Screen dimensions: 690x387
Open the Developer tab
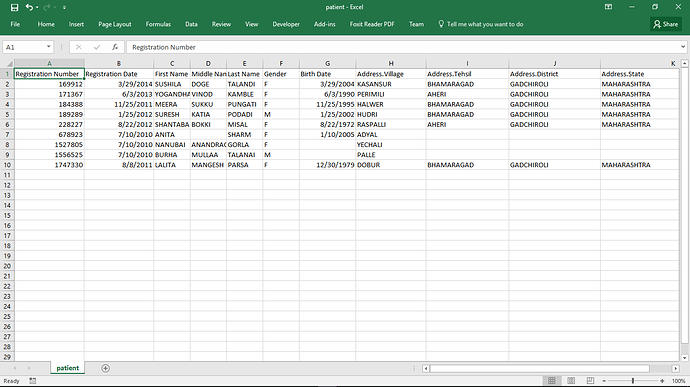point(286,24)
